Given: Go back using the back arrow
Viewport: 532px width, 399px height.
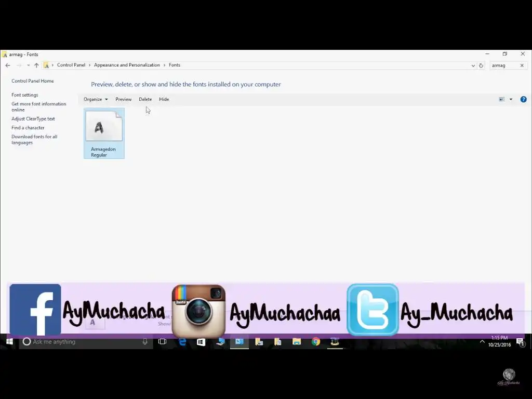Looking at the screenshot, I should 8,65.
